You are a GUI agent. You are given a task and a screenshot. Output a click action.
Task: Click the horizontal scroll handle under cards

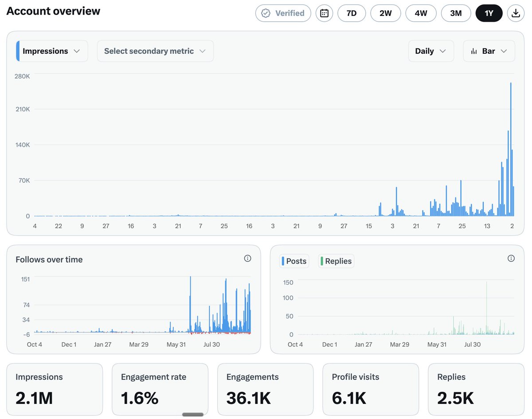click(193, 415)
